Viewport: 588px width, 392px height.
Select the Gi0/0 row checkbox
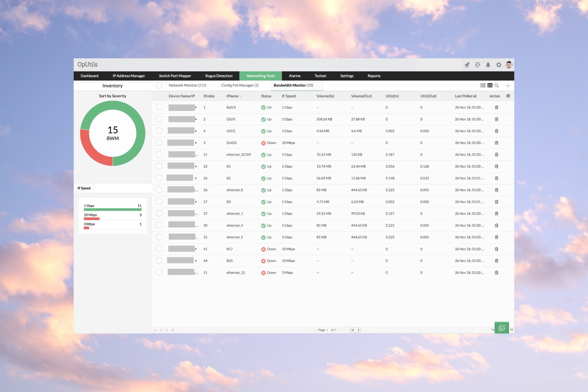coord(159,119)
